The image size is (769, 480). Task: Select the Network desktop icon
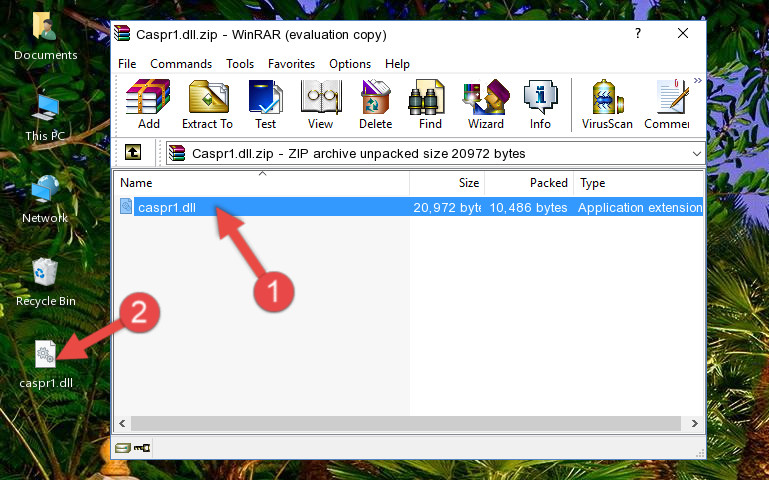coord(45,200)
